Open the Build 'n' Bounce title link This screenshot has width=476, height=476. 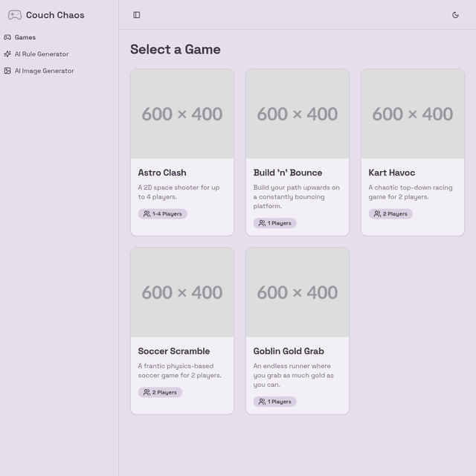pyautogui.click(x=288, y=173)
